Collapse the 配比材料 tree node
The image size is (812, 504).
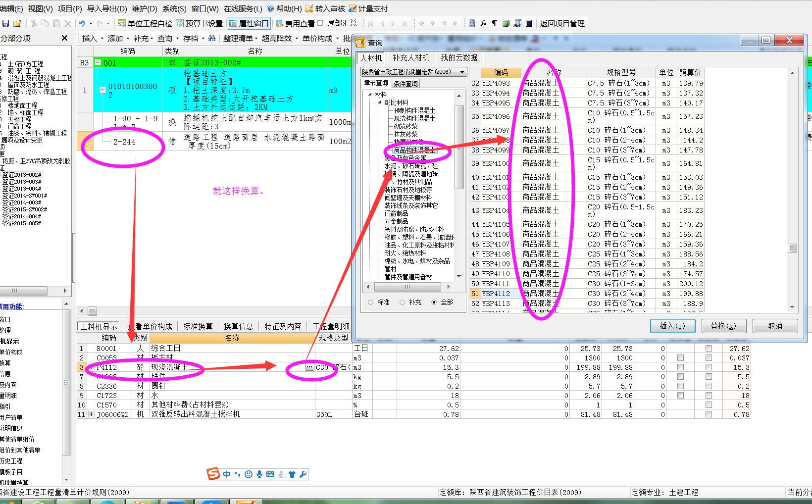pyautogui.click(x=379, y=102)
